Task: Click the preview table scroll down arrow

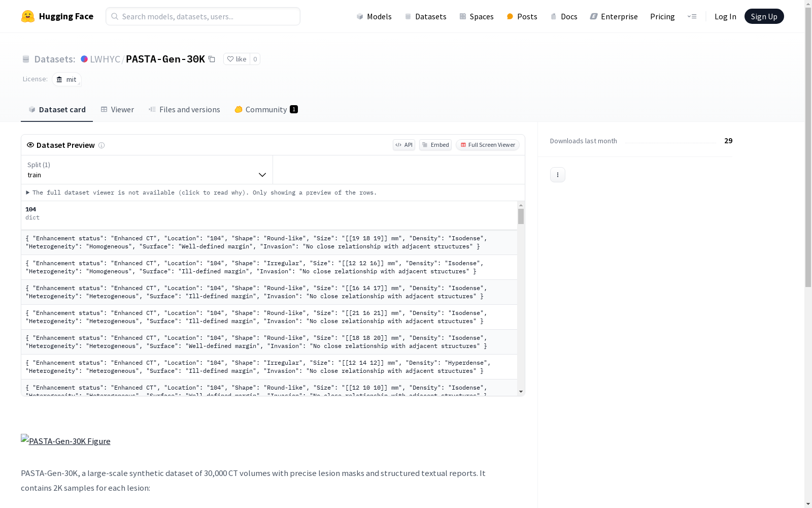Action: click(521, 392)
